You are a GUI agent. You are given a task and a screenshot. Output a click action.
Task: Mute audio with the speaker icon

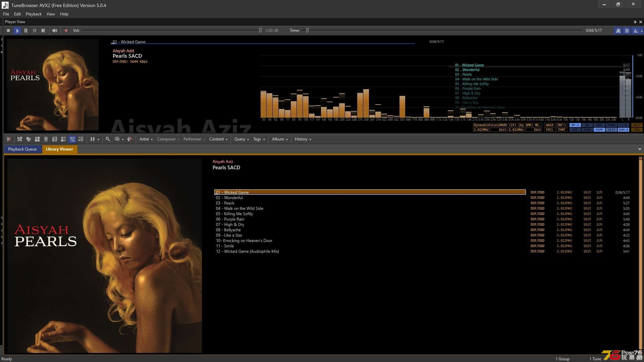(x=55, y=31)
